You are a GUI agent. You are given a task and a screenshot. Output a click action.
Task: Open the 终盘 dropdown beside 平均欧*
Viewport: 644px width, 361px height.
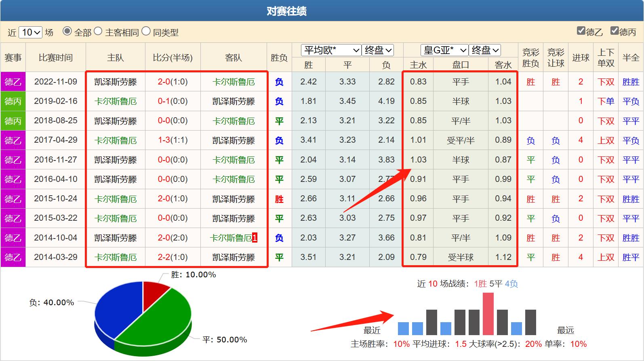pyautogui.click(x=377, y=50)
